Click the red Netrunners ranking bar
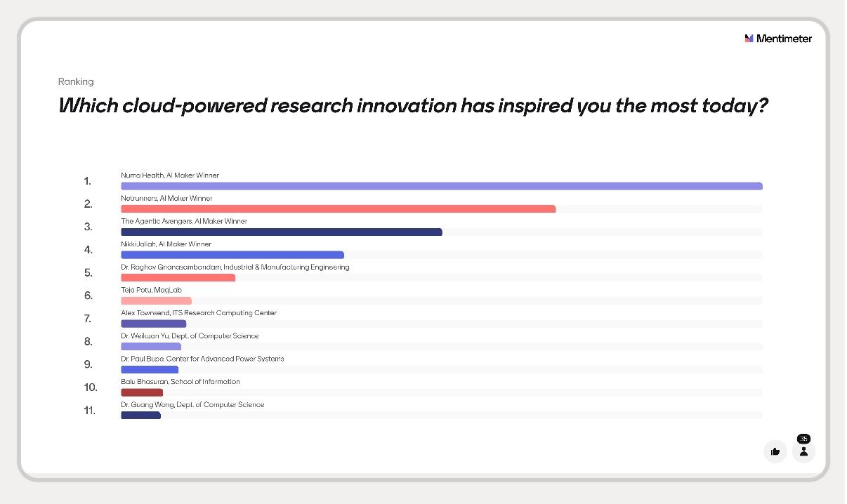847x504 pixels. [x=338, y=208]
